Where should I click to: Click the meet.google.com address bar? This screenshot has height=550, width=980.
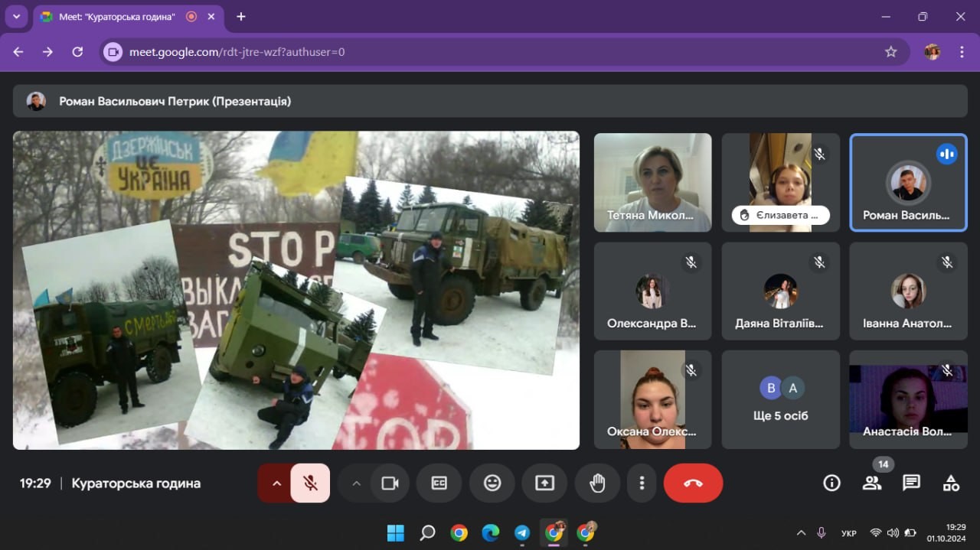490,52
